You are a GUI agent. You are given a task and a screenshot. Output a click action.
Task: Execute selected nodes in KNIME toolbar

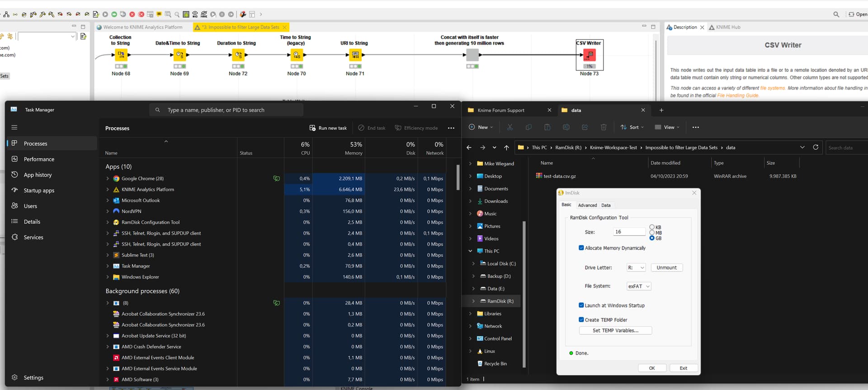click(x=105, y=14)
